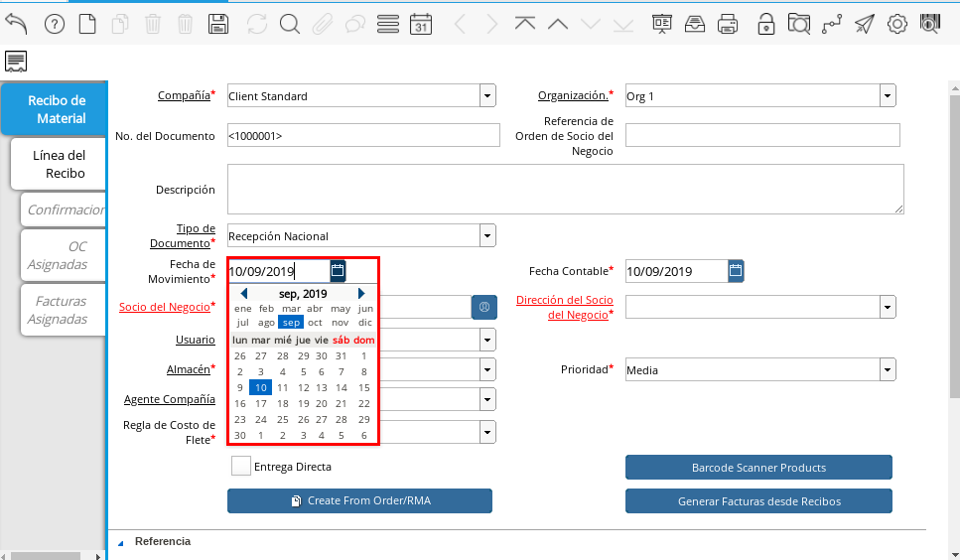Open the workflow nodes icon
This screenshot has width=960, height=560.
coord(831,25)
